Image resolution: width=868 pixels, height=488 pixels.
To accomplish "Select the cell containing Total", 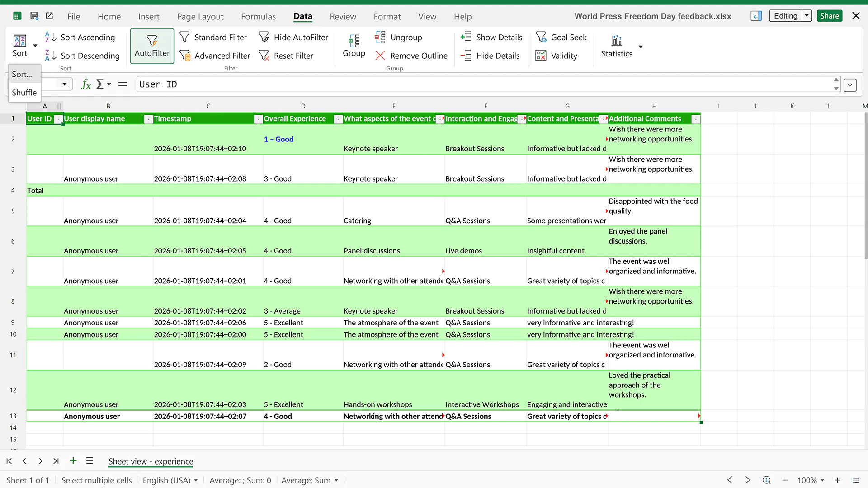I will click(x=44, y=191).
